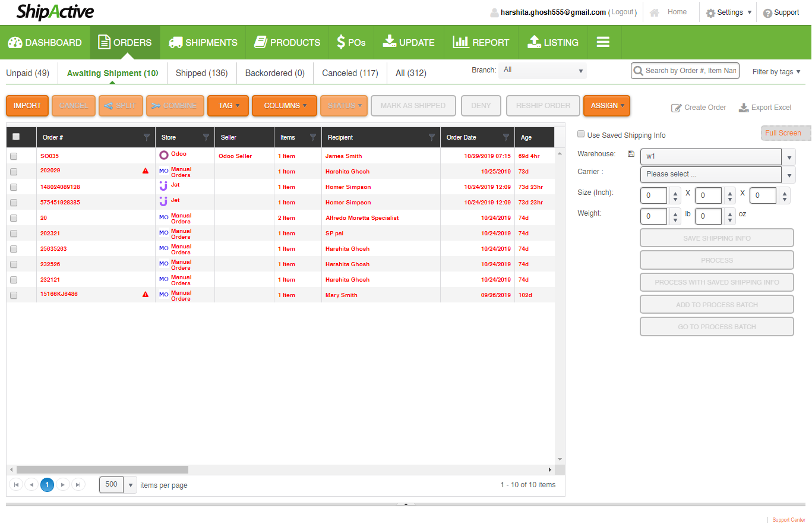Open the COLUMNS dropdown button
This screenshot has width=812, height=530.
point(285,106)
